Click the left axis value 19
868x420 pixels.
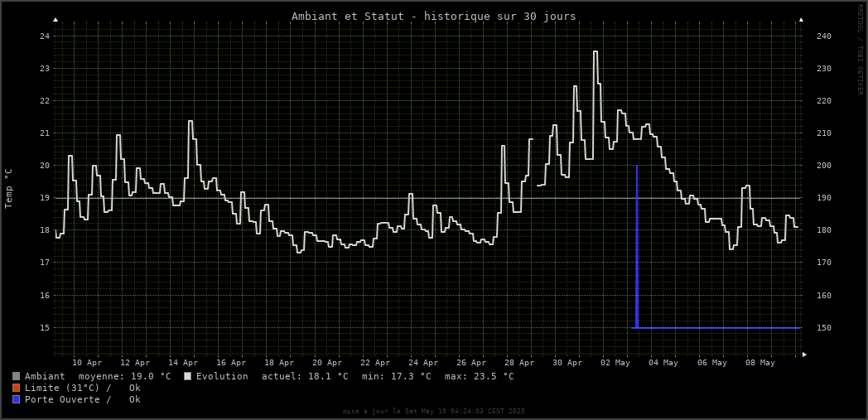44,198
